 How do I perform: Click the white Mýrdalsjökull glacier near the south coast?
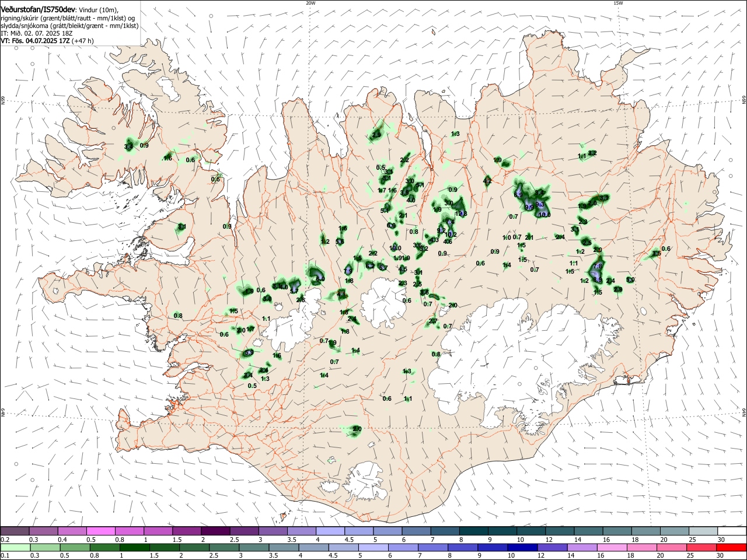click(x=364, y=482)
